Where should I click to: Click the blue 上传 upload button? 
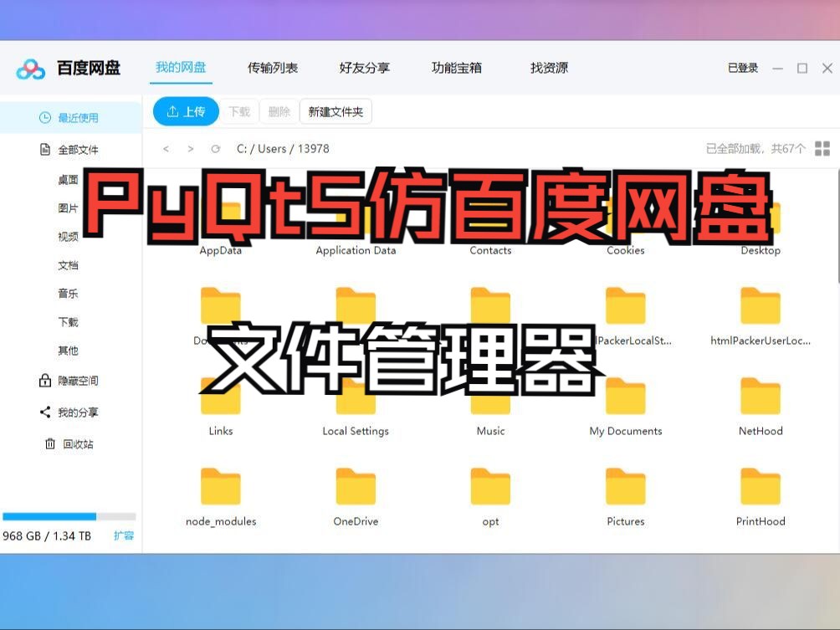tap(186, 111)
